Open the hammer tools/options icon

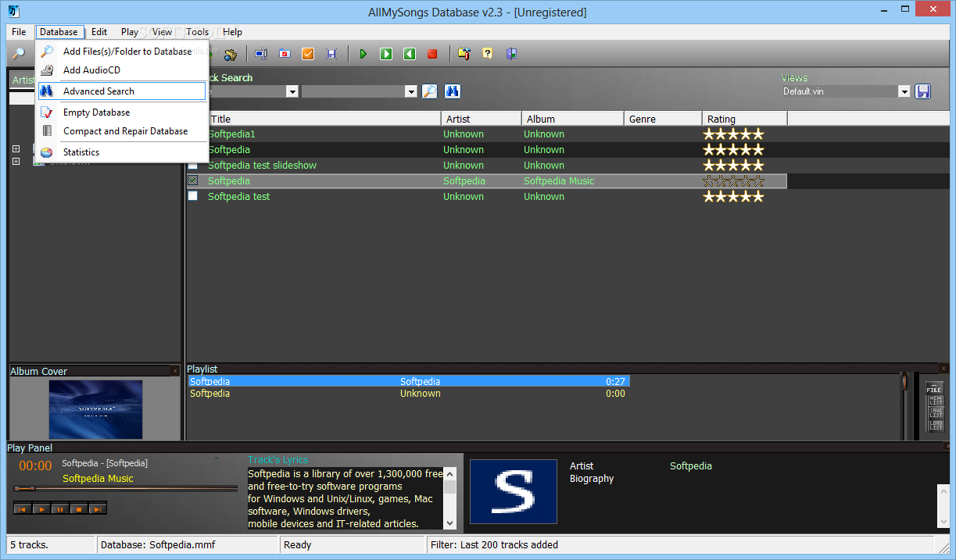(464, 54)
